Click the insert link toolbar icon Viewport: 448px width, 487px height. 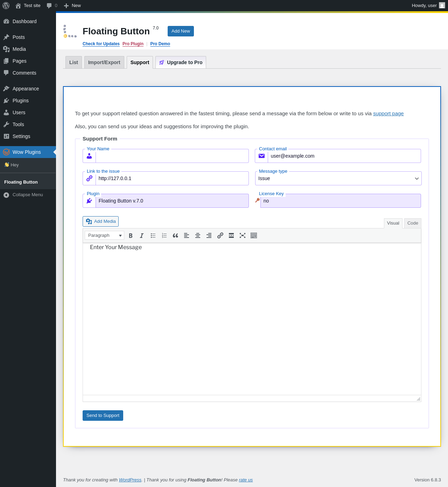pyautogui.click(x=220, y=236)
